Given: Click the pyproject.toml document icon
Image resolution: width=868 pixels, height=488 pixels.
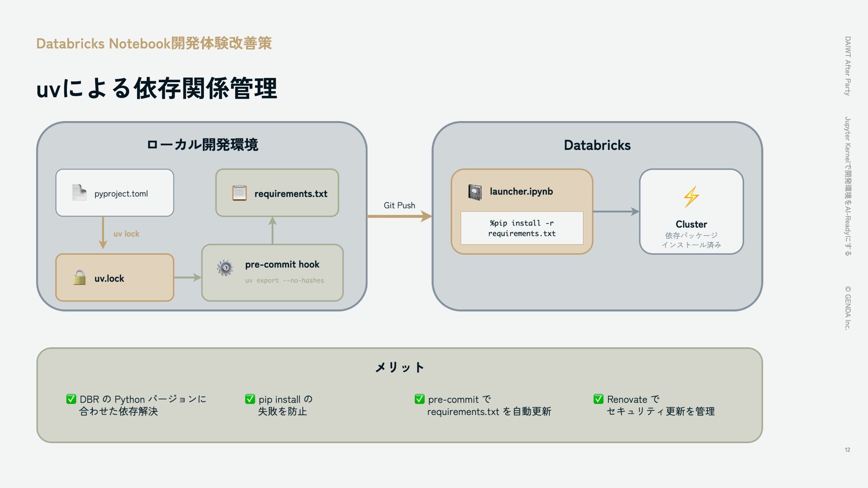Looking at the screenshot, I should tap(79, 193).
